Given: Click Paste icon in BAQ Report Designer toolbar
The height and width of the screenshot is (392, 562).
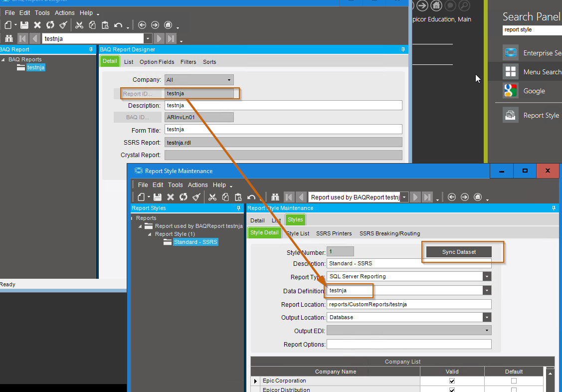Looking at the screenshot, I should (105, 25).
